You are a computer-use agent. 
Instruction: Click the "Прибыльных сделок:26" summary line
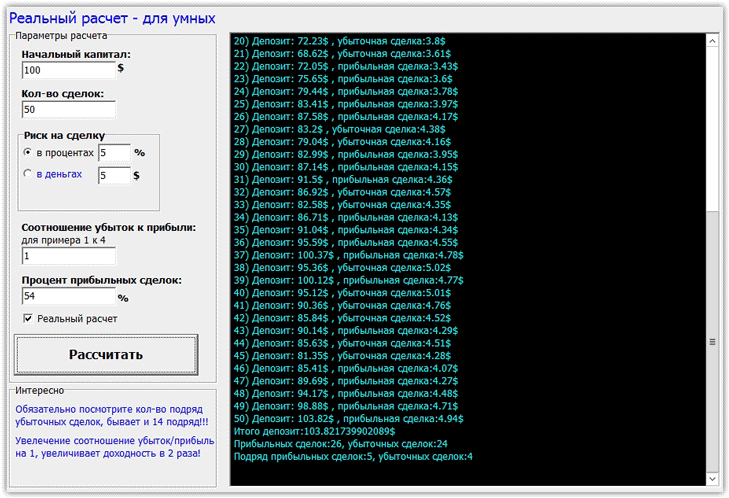click(340, 443)
